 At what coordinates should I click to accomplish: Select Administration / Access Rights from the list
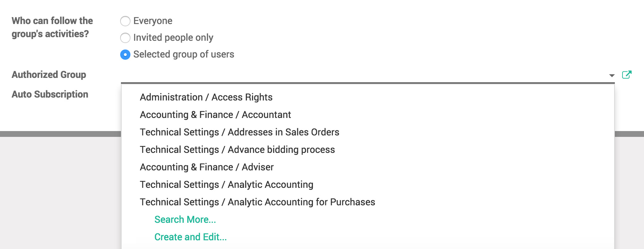point(206,97)
